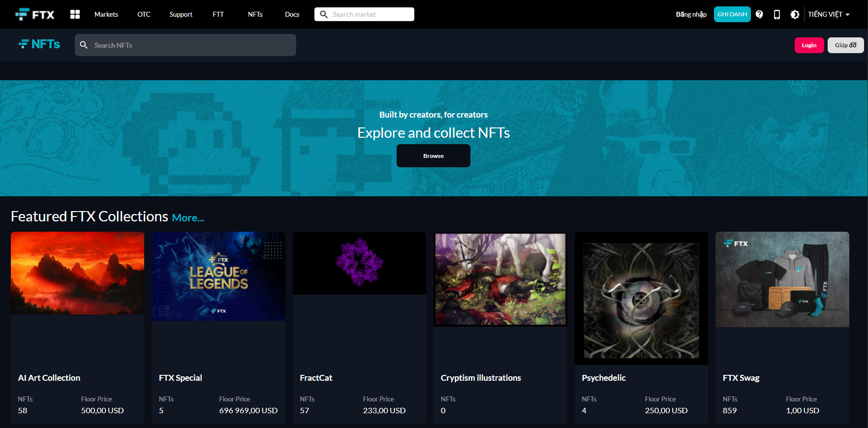Viewport: 868px width, 428px height.
Task: Open the More... collections link
Action: pos(188,217)
